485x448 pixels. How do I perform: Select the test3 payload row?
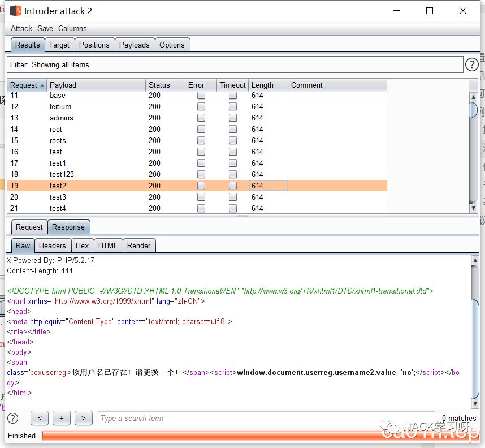pyautogui.click(x=197, y=197)
